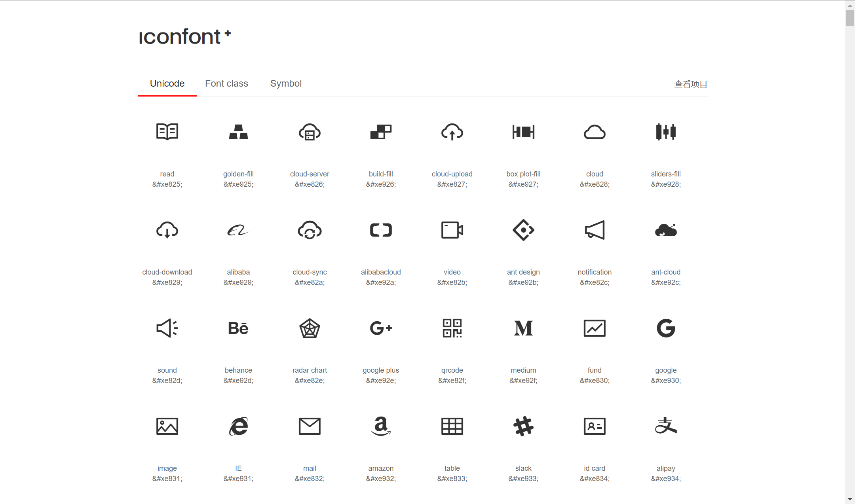Click the cloud-server icon
The height and width of the screenshot is (504, 855).
click(x=310, y=132)
